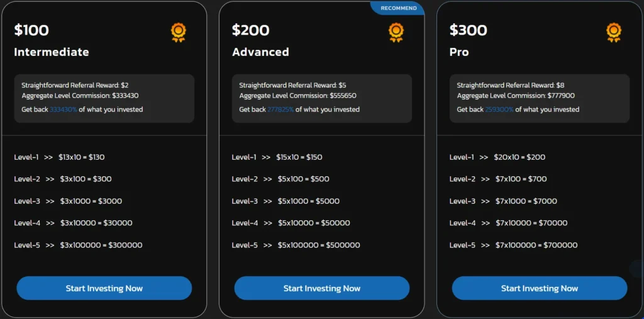The height and width of the screenshot is (319, 644).
Task: Click the medal badge icon on Advanced plan
Action: pyautogui.click(x=396, y=32)
